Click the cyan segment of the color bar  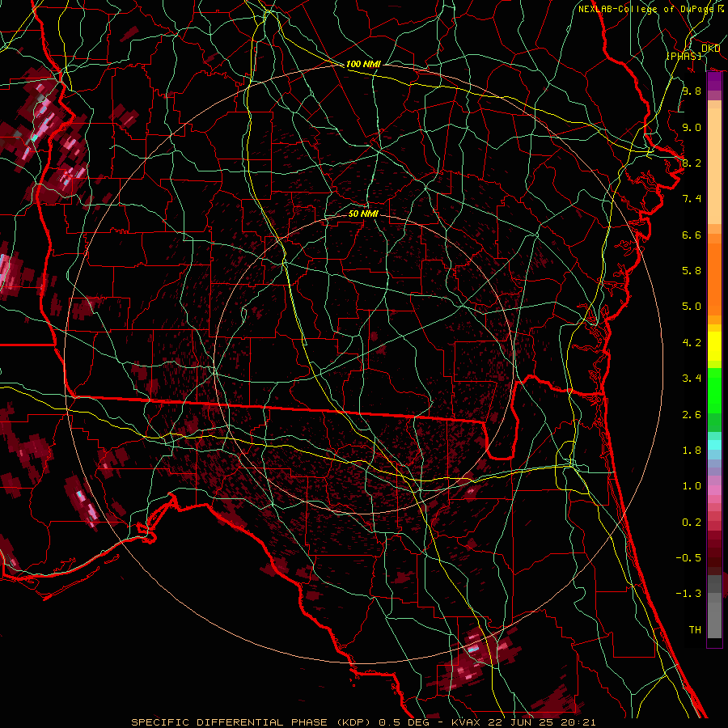click(x=714, y=445)
